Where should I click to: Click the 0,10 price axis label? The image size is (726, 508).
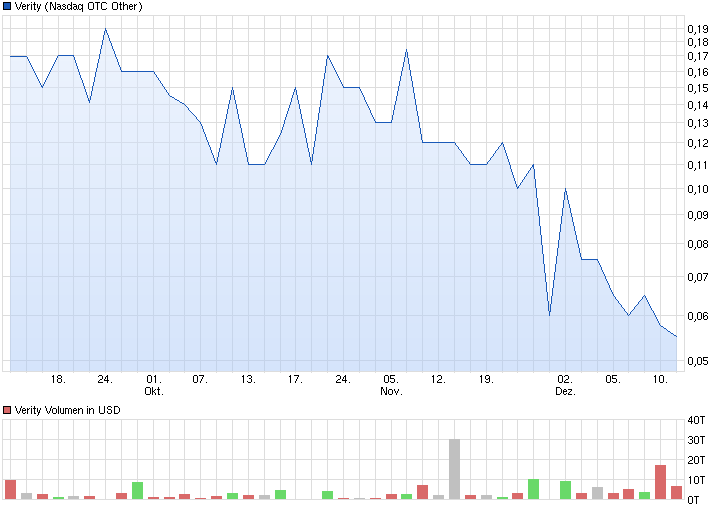698,189
